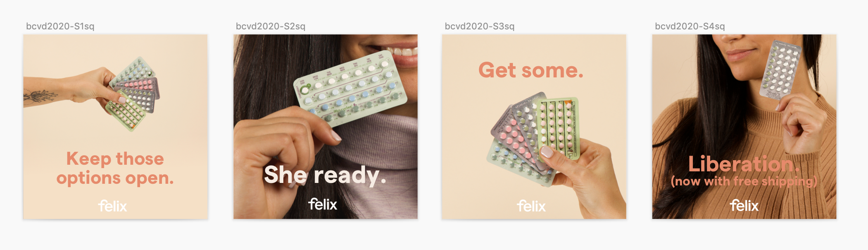Click the felix logo in 'Get some' artboard
The image size is (868, 250).
click(531, 206)
